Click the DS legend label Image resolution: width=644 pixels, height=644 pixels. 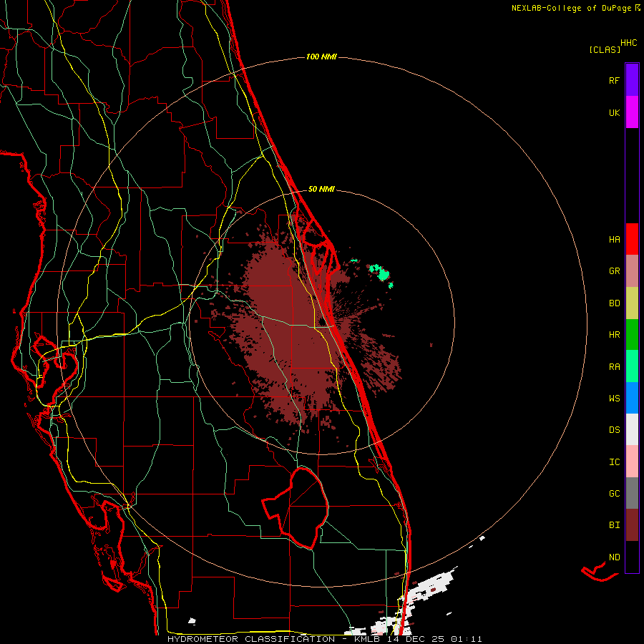pos(614,430)
